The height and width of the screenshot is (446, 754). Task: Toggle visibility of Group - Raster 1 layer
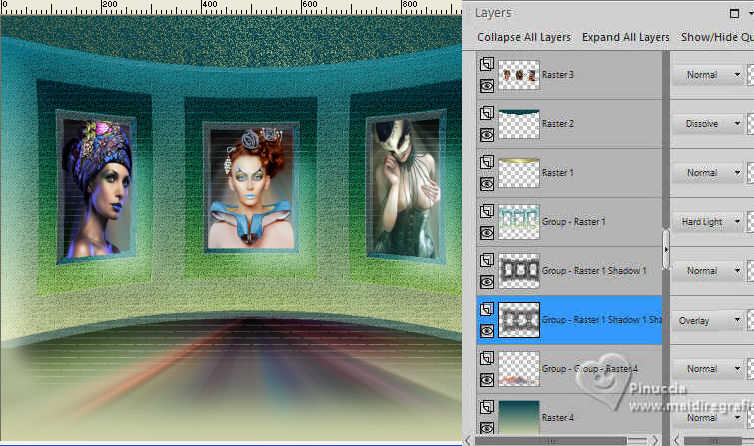point(487,233)
